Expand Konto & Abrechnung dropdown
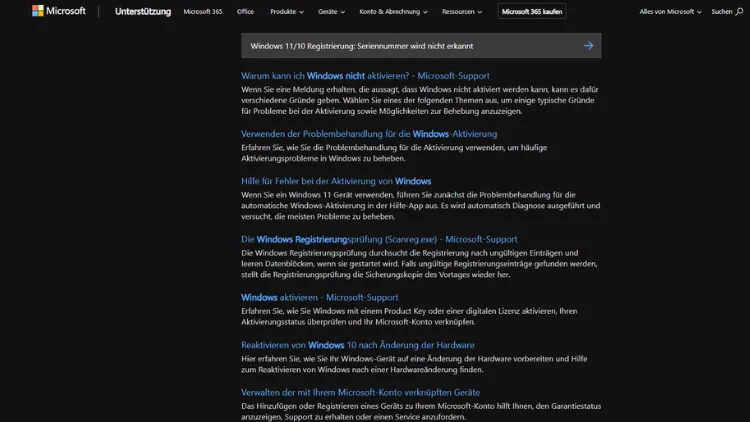The image size is (750, 422). pos(393,11)
